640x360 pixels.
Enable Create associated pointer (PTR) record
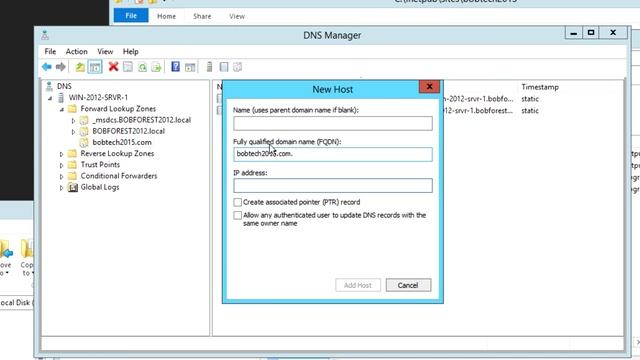click(x=238, y=202)
